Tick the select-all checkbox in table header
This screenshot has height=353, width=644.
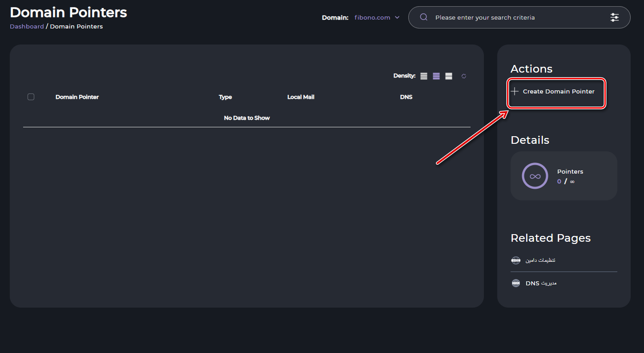tap(31, 97)
